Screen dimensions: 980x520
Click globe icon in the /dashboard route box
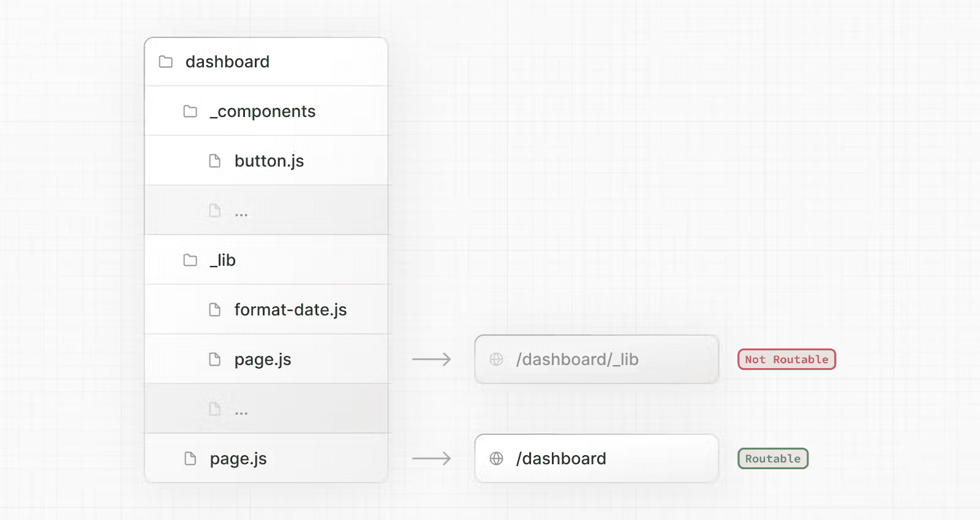[x=497, y=459]
